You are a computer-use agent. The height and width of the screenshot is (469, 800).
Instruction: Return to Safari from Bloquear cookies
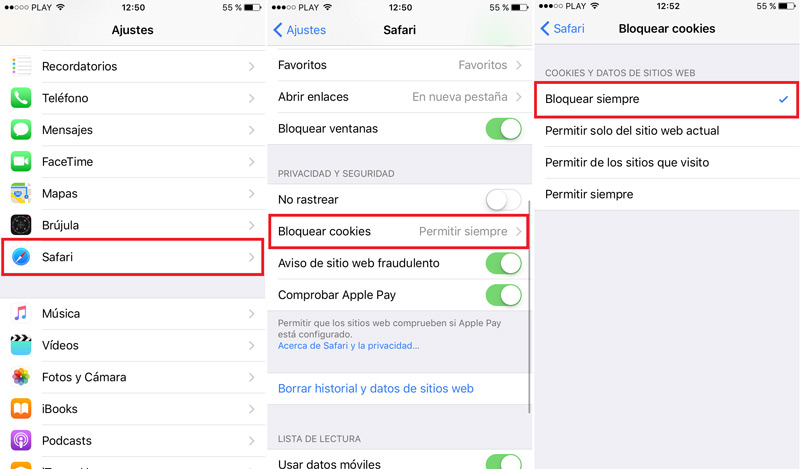pos(563,29)
